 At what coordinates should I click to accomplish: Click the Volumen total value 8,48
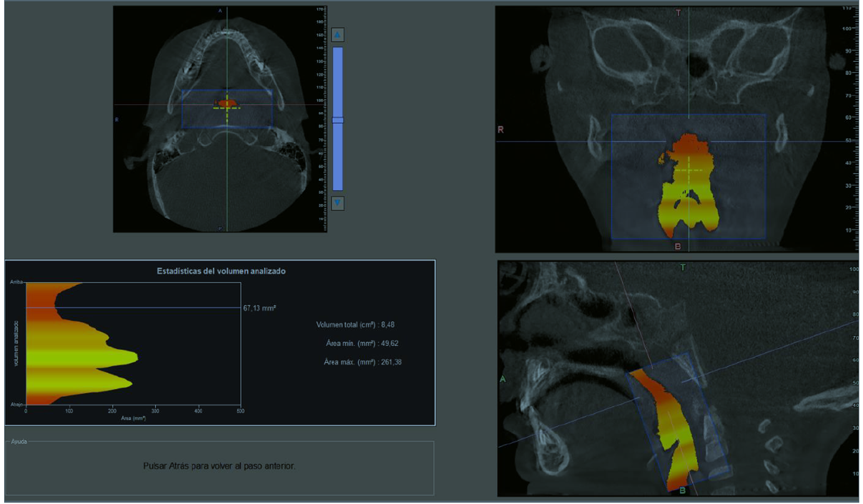point(387,325)
